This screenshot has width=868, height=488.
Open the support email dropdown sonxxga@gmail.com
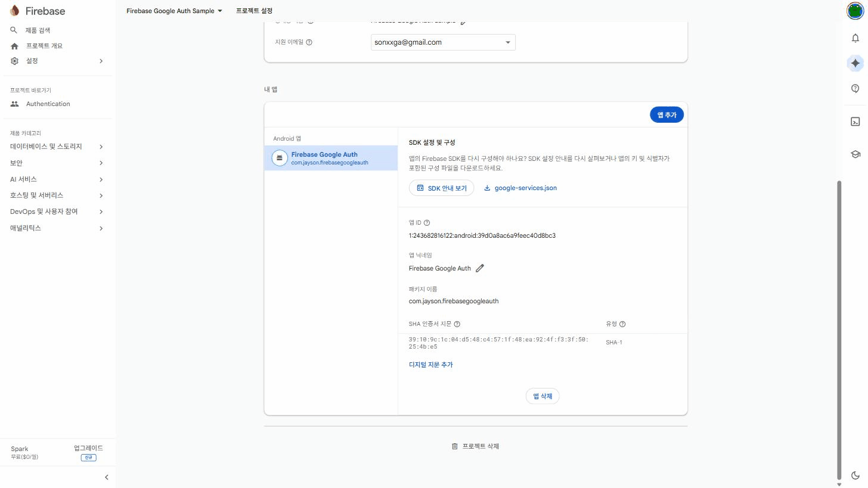tap(443, 42)
